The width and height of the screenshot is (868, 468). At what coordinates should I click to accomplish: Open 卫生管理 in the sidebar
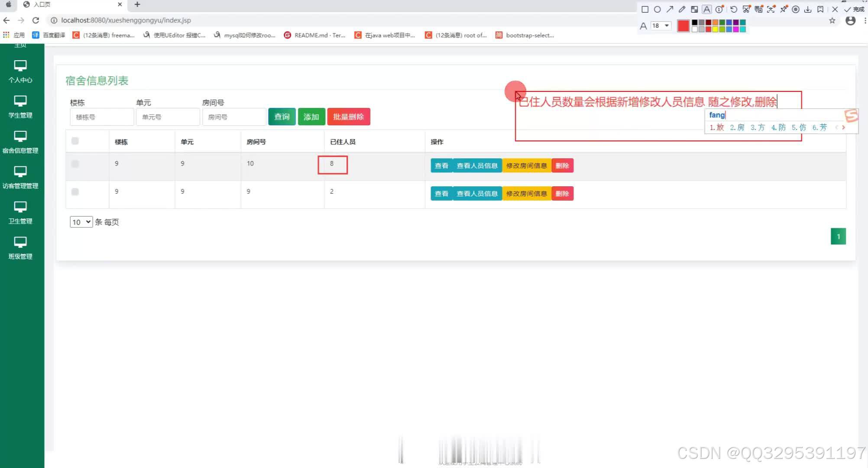20,213
